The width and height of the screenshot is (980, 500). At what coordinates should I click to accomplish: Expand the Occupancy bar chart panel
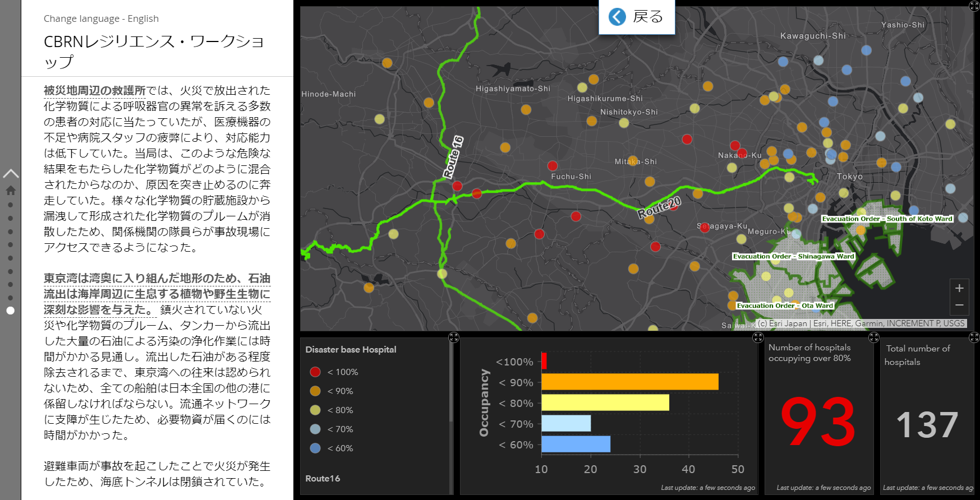click(758, 337)
